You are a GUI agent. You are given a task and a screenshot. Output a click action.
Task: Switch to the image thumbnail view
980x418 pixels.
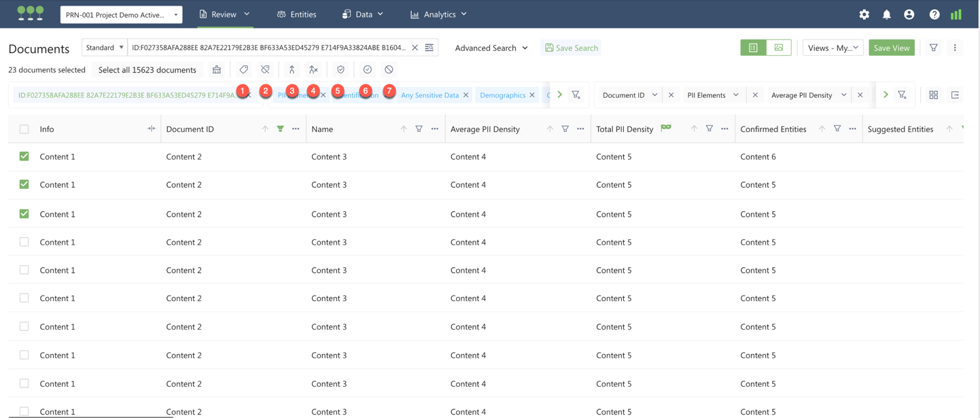(x=778, y=48)
